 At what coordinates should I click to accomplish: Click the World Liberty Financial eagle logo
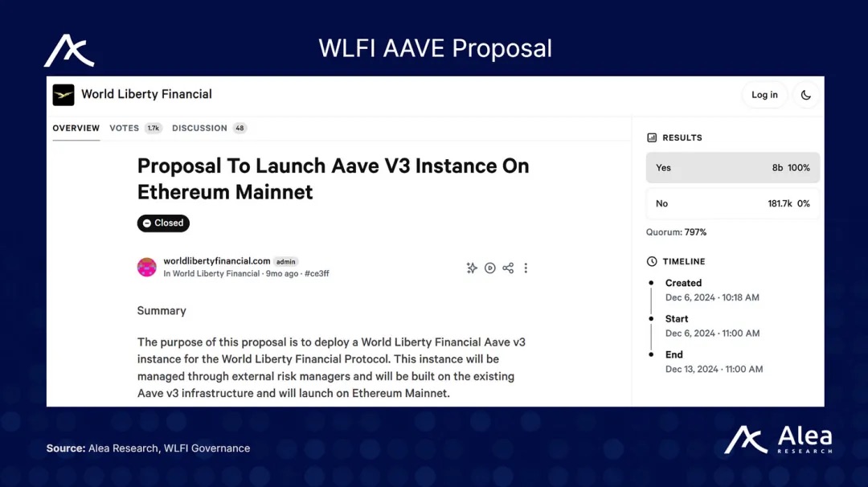[63, 95]
